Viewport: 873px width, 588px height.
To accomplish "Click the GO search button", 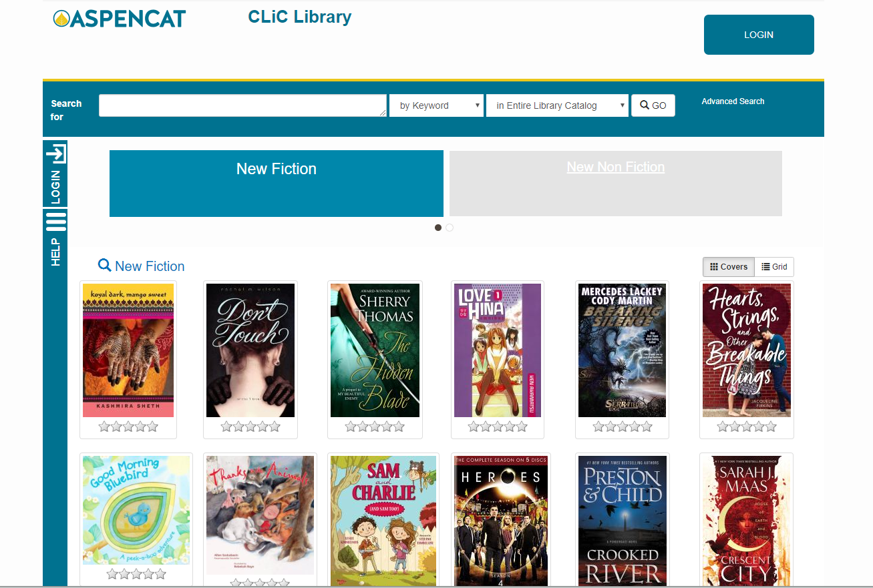I will point(653,105).
